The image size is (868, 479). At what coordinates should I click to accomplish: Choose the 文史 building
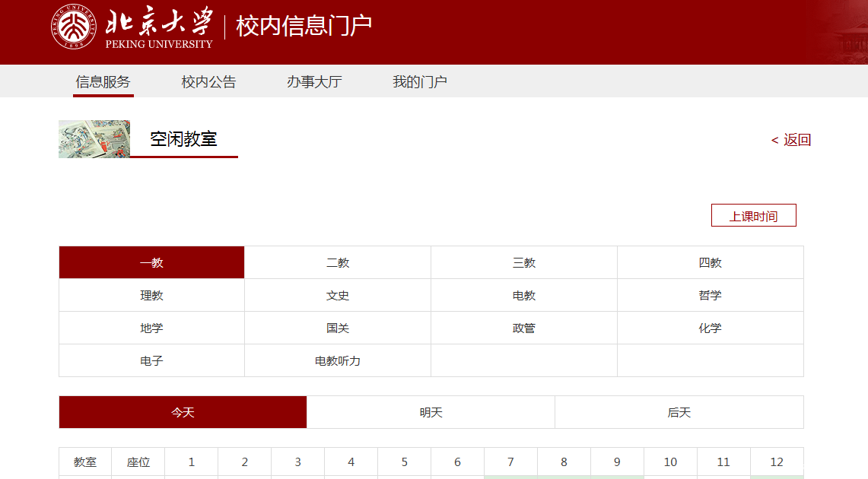coord(338,295)
